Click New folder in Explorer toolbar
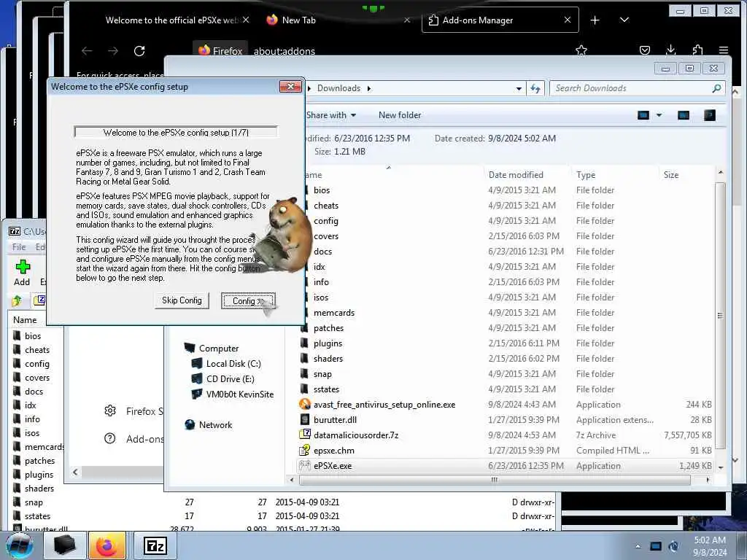747x560 pixels. pos(400,115)
